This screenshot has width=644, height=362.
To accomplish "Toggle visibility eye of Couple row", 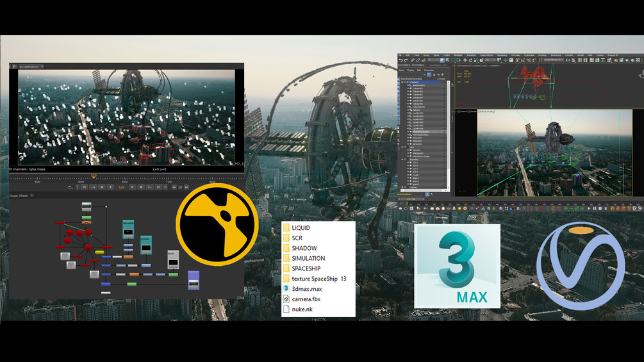I will click(x=408, y=175).
